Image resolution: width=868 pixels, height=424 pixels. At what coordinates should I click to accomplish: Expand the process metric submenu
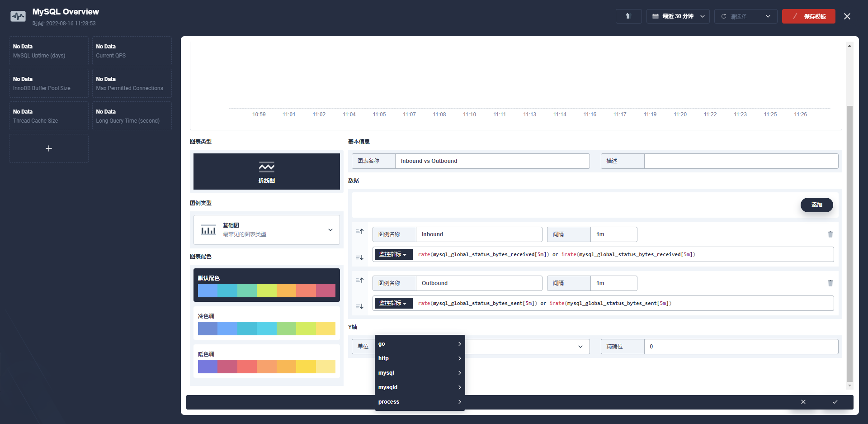coord(420,402)
